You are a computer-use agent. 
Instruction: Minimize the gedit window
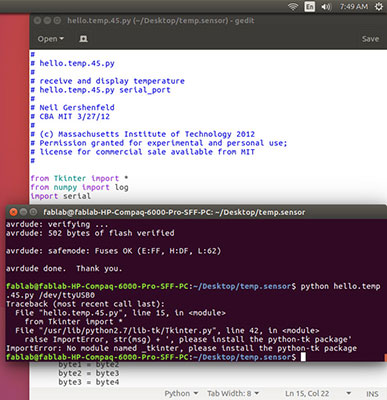click(47, 21)
